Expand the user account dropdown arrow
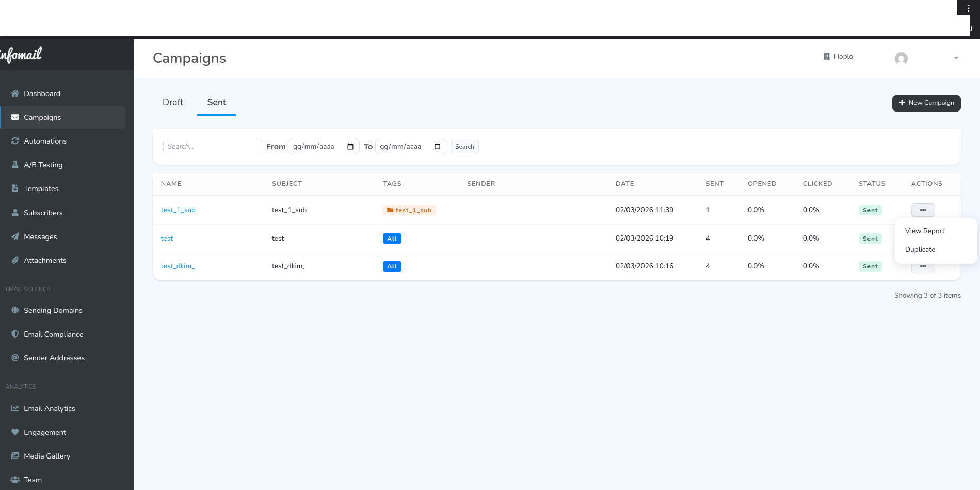Image resolution: width=980 pixels, height=490 pixels. tap(956, 58)
